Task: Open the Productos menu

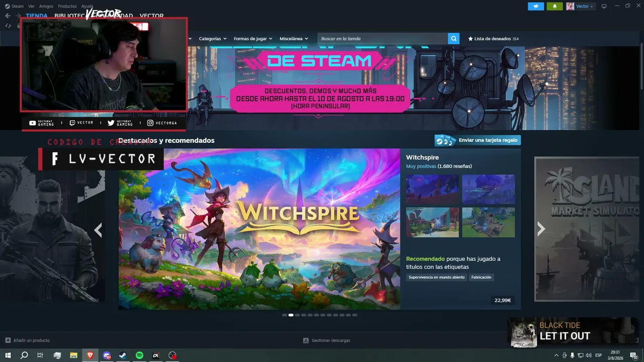Action: pos(67,7)
